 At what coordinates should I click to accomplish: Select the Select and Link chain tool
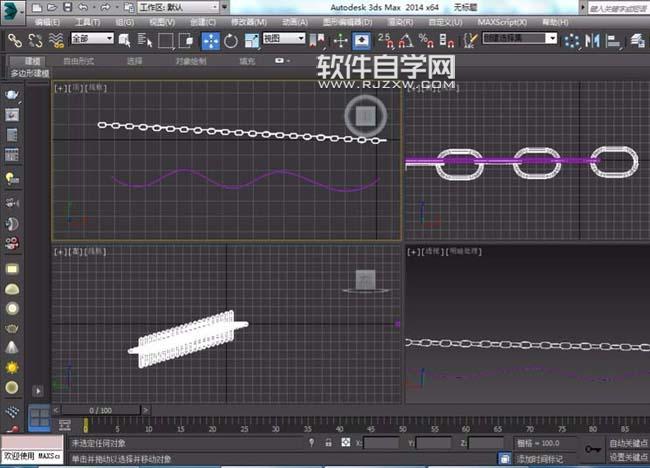15,40
